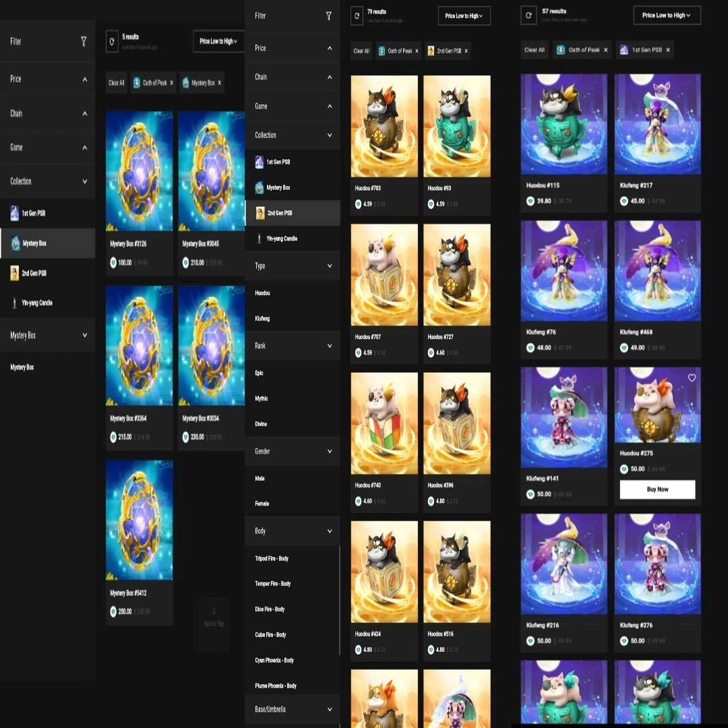Screen dimensions: 728x728
Task: Expand Price section in the leftmost filter
Action: (x=47, y=79)
